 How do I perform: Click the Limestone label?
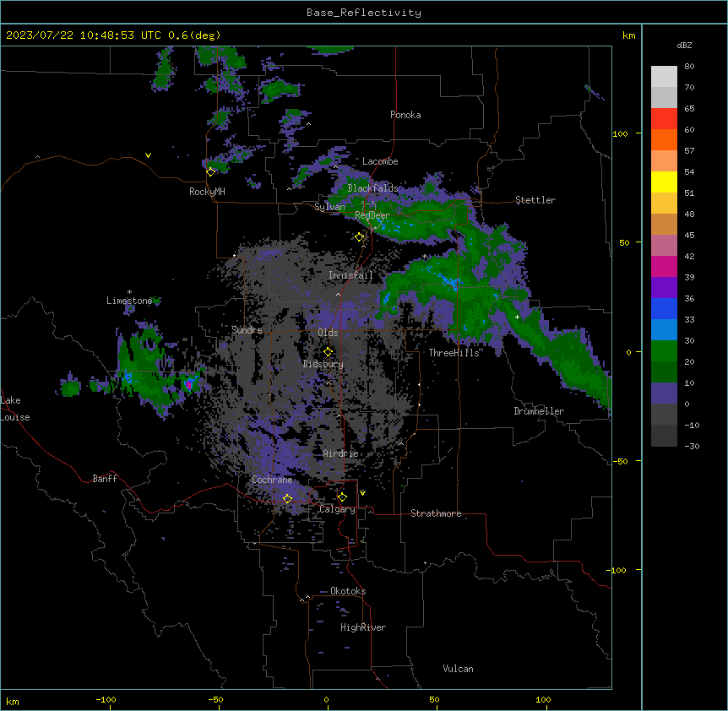click(129, 301)
